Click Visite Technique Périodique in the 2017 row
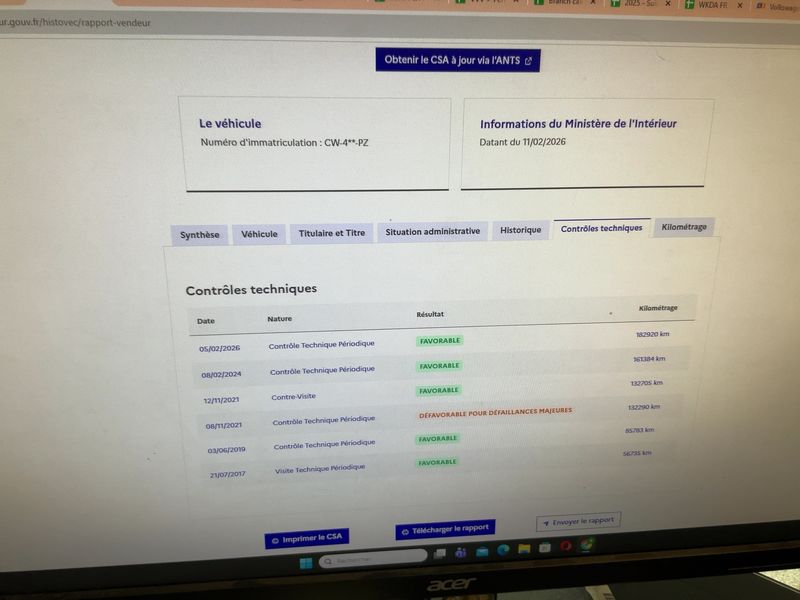The width and height of the screenshot is (800, 600). [x=320, y=468]
